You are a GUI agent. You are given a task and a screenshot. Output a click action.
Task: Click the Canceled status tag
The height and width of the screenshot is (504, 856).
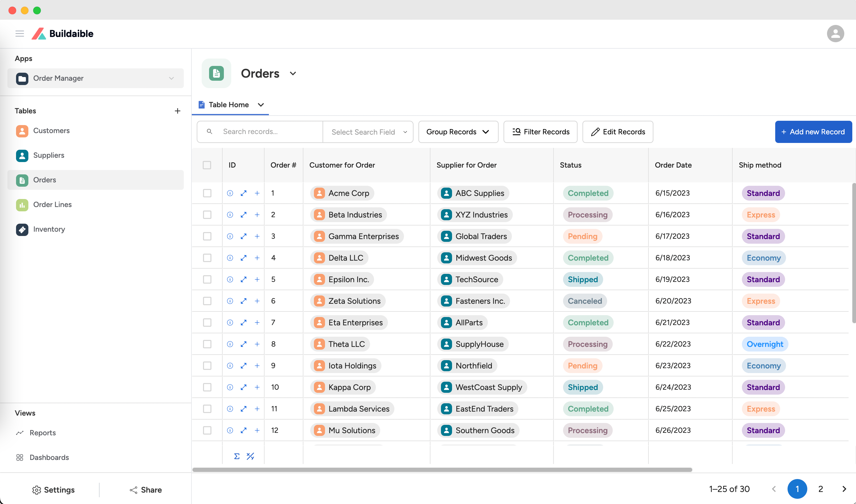tap(585, 301)
